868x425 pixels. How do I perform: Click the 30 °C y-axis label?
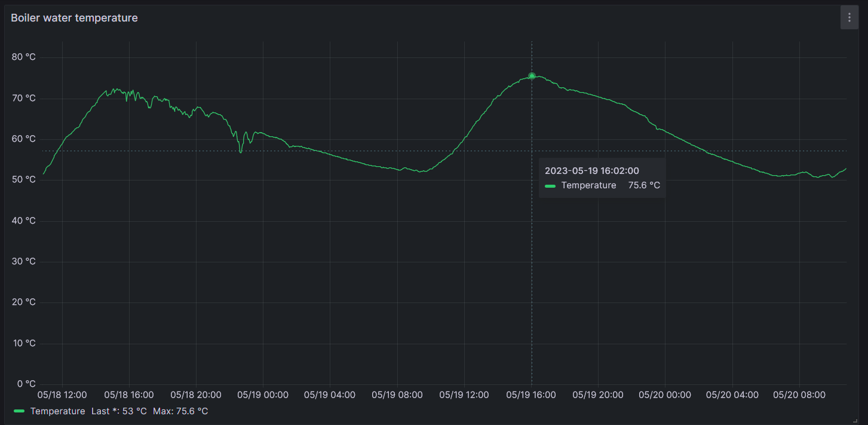24,262
